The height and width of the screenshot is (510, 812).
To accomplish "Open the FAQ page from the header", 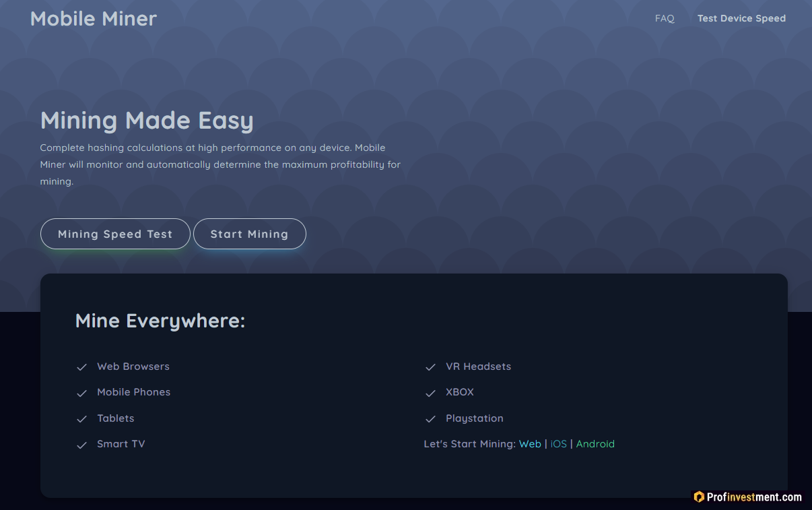I will coord(664,18).
